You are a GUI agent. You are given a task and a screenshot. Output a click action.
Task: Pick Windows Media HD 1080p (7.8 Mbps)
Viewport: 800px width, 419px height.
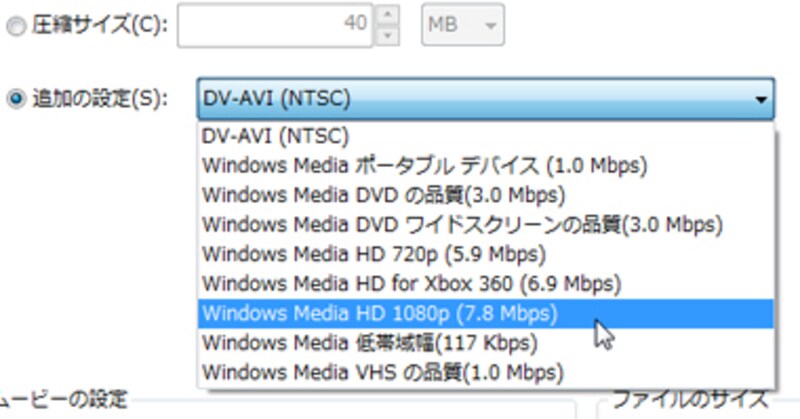(379, 314)
